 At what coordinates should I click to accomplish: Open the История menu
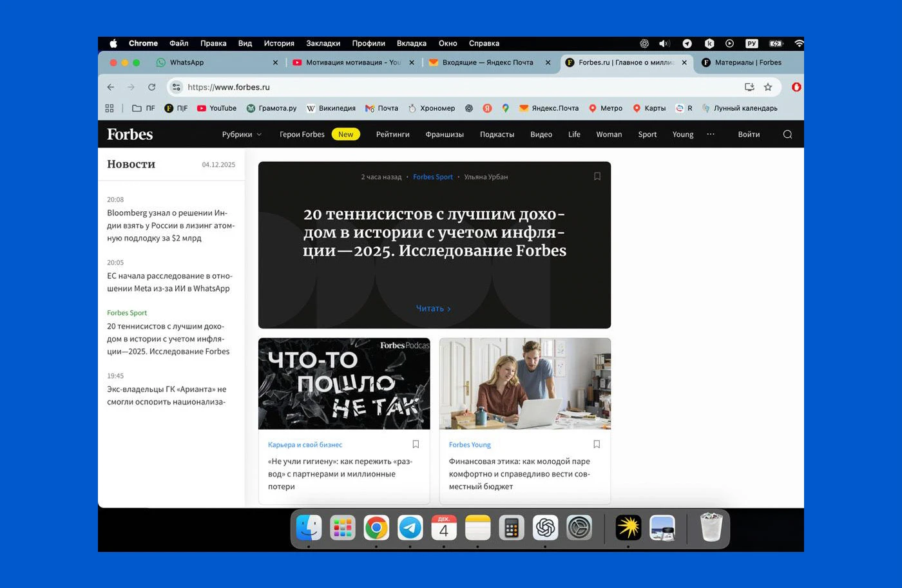click(279, 43)
